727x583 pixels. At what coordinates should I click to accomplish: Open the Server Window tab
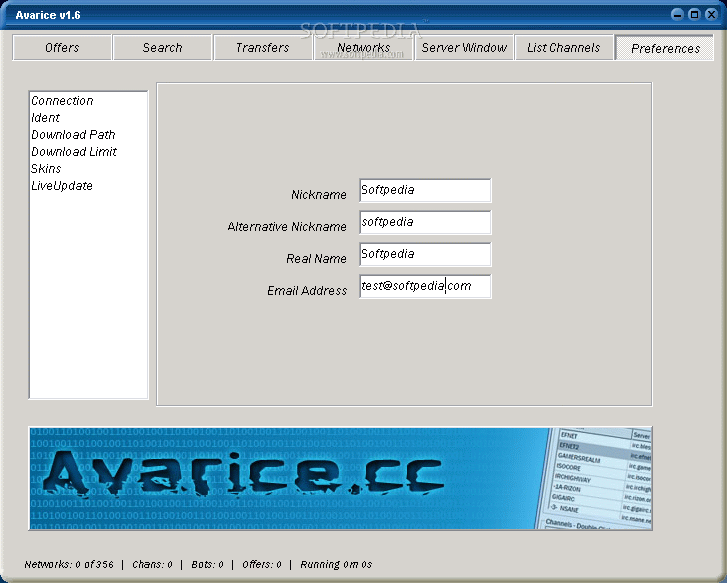[464, 47]
